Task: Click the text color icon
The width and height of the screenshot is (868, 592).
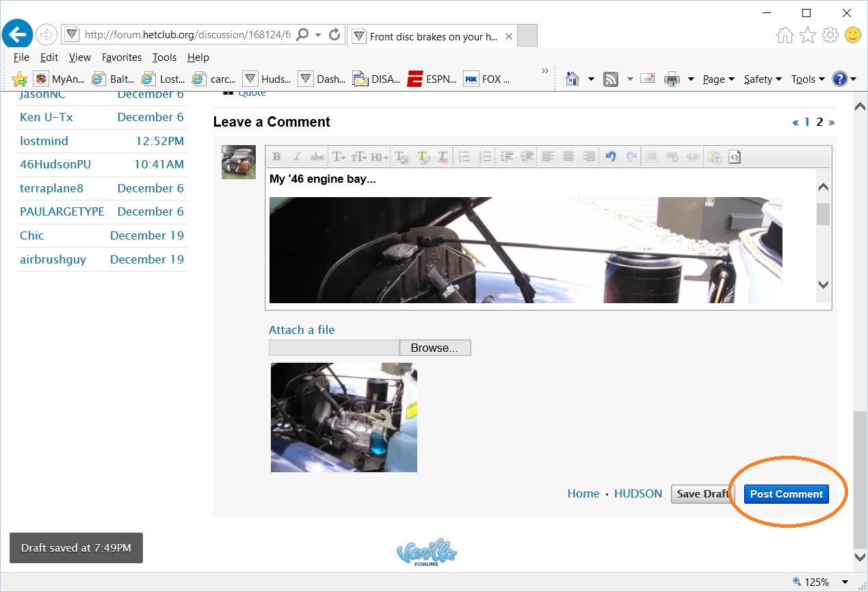Action: [401, 157]
